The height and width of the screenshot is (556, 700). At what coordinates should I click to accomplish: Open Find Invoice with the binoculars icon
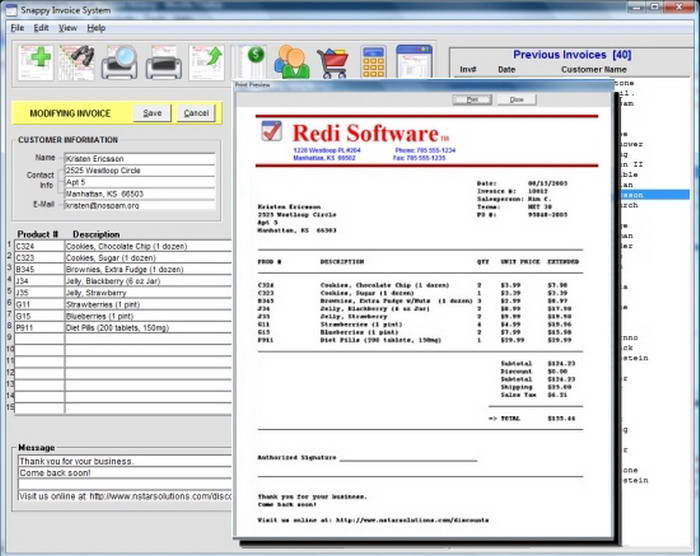pyautogui.click(x=76, y=61)
